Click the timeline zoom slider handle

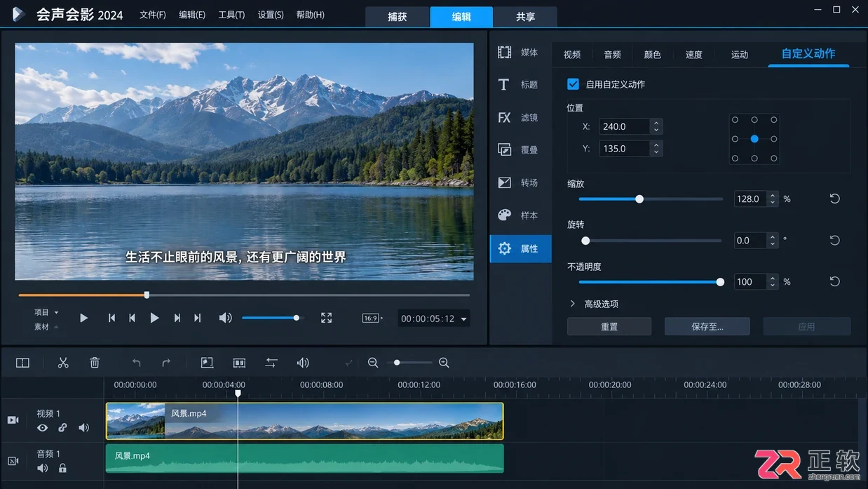tap(397, 363)
